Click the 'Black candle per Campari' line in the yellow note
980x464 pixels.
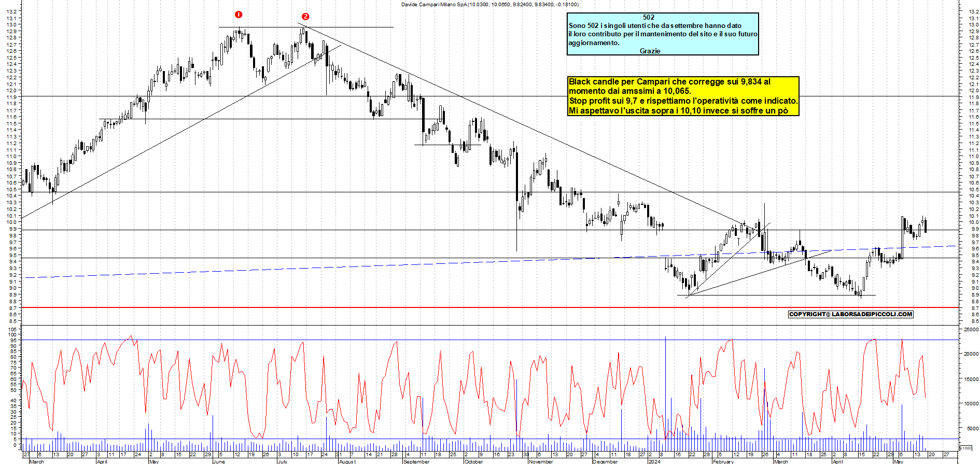669,81
